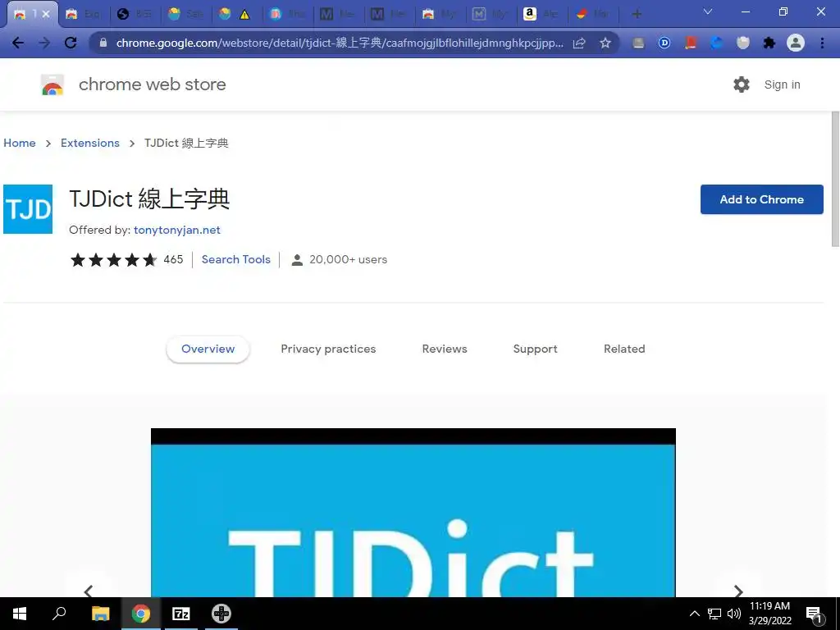Open the Reviews tab
Image resolution: width=840 pixels, height=630 pixels.
click(x=445, y=349)
